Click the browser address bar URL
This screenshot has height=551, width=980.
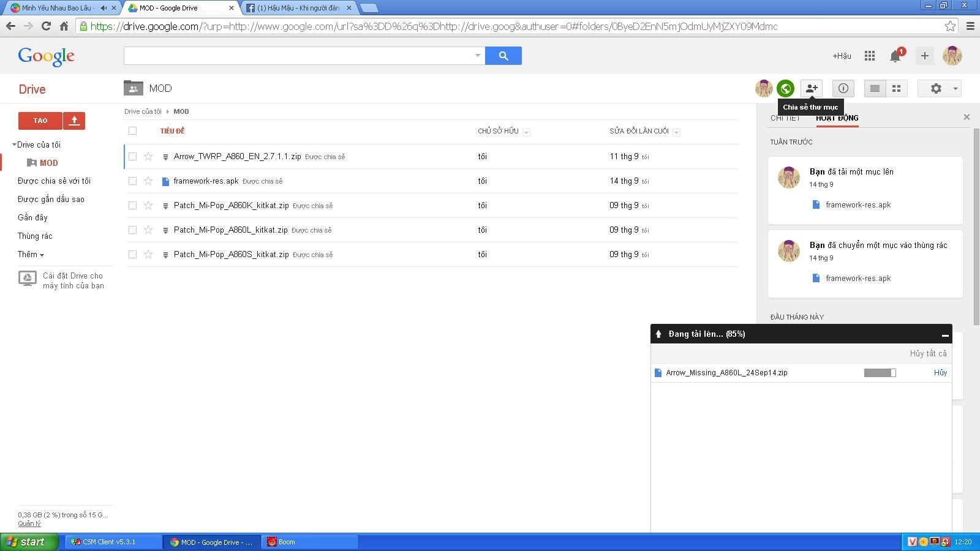434,26
